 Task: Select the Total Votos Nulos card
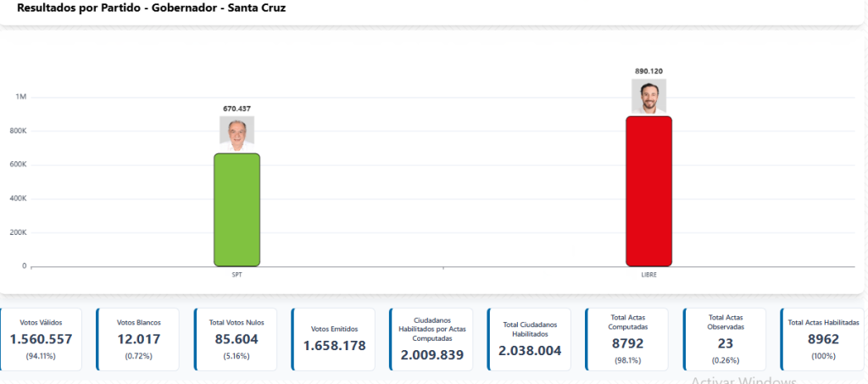pyautogui.click(x=236, y=339)
